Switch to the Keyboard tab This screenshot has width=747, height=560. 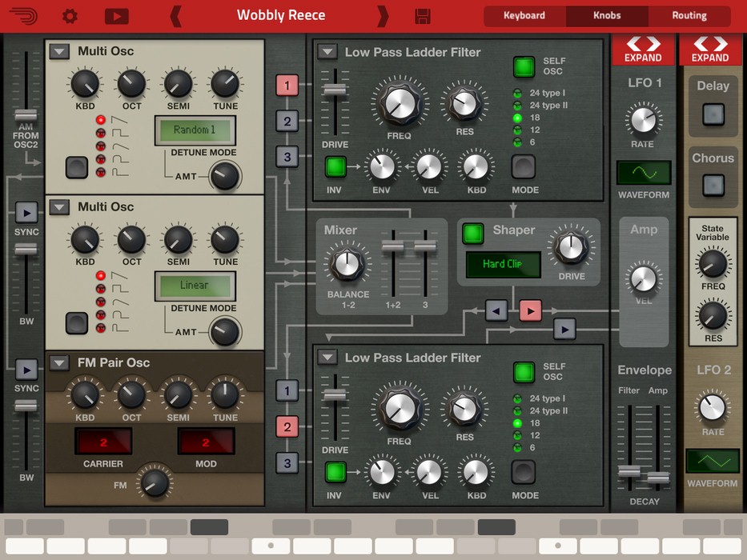(524, 16)
